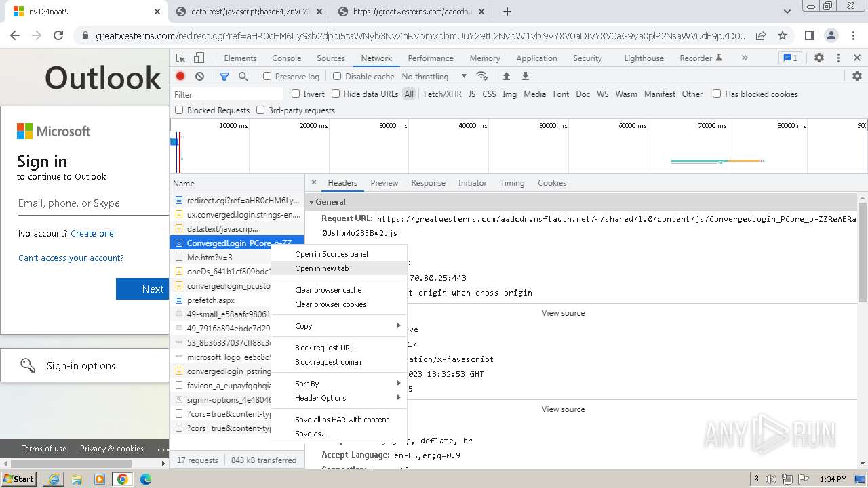Open Network settings gear icon
868x488 pixels.
857,77
